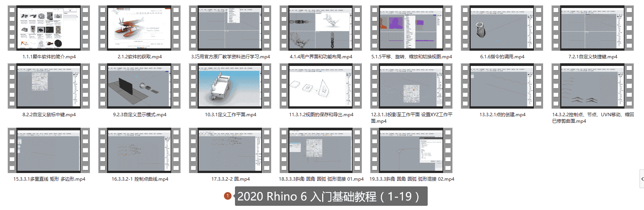Select file name 1.1.1犀牛软件的简介.mp4
This screenshot has height=210, width=644.
click(x=49, y=57)
